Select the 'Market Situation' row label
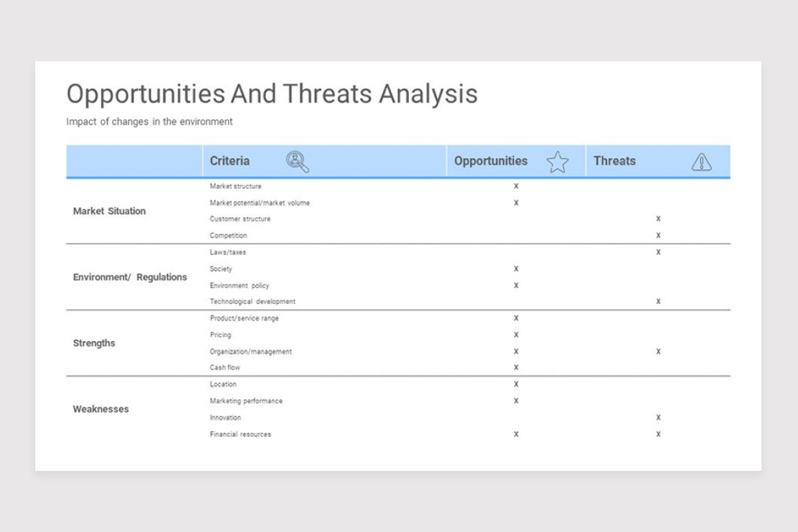The image size is (798, 532). (x=109, y=211)
